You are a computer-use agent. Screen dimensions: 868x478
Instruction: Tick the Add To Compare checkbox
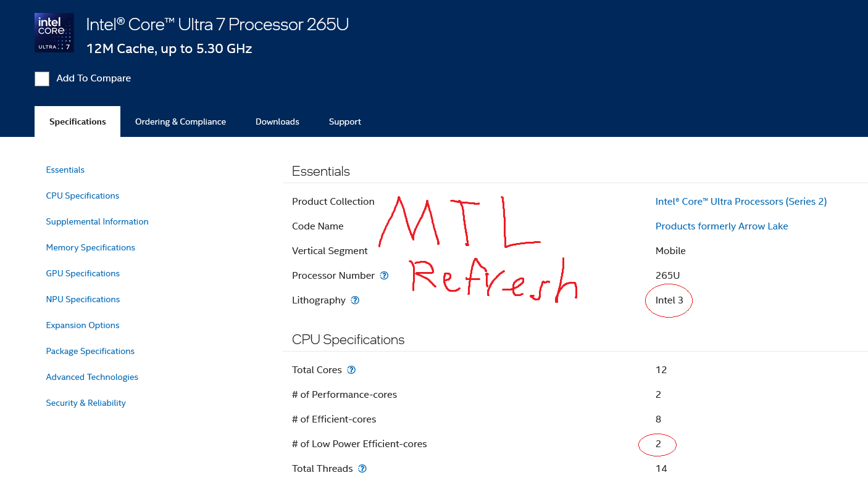(42, 78)
